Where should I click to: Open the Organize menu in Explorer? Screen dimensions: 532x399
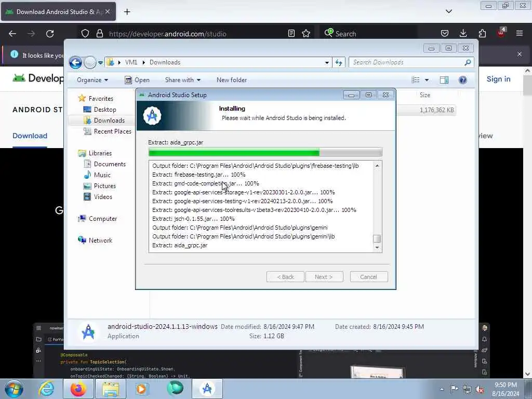[x=92, y=80]
